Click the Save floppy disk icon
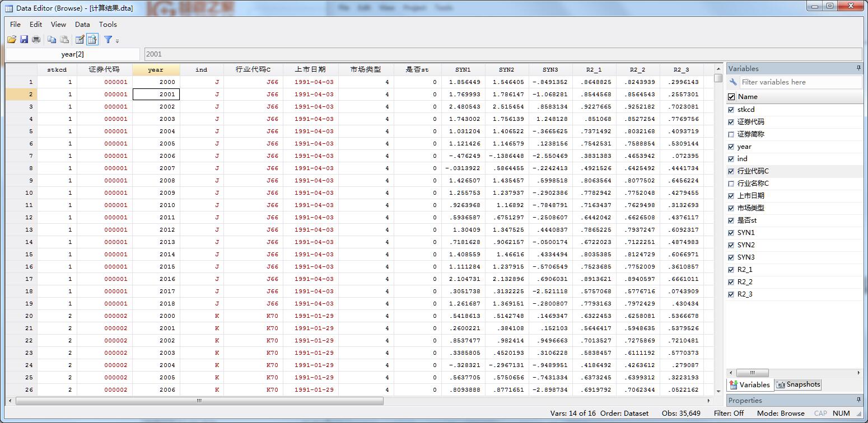Screen dimensions: 868x423 24,39
